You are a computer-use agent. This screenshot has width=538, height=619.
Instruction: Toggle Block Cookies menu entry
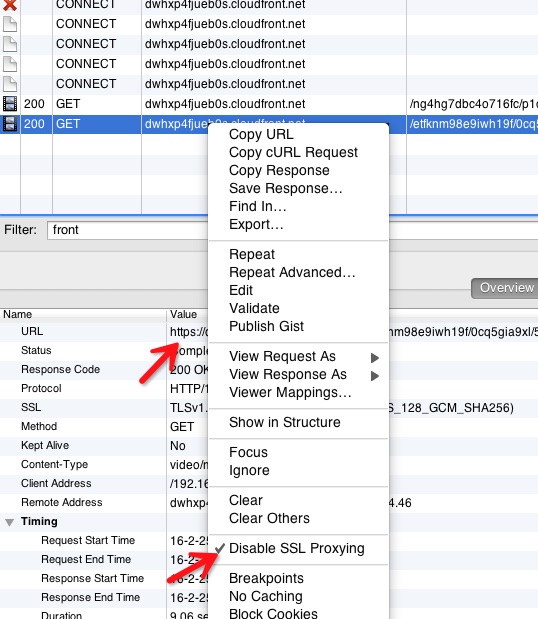coord(273,613)
